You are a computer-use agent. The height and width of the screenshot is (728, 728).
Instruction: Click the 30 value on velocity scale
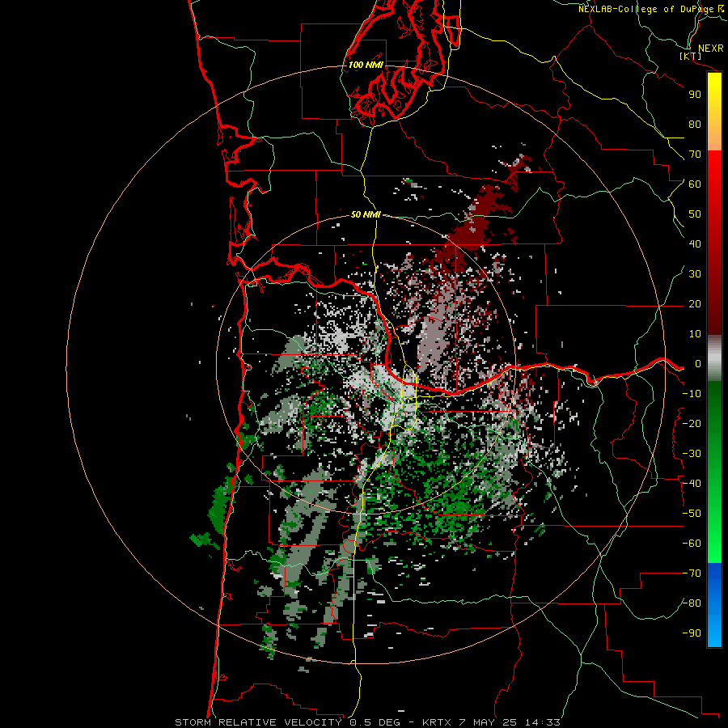point(695,274)
